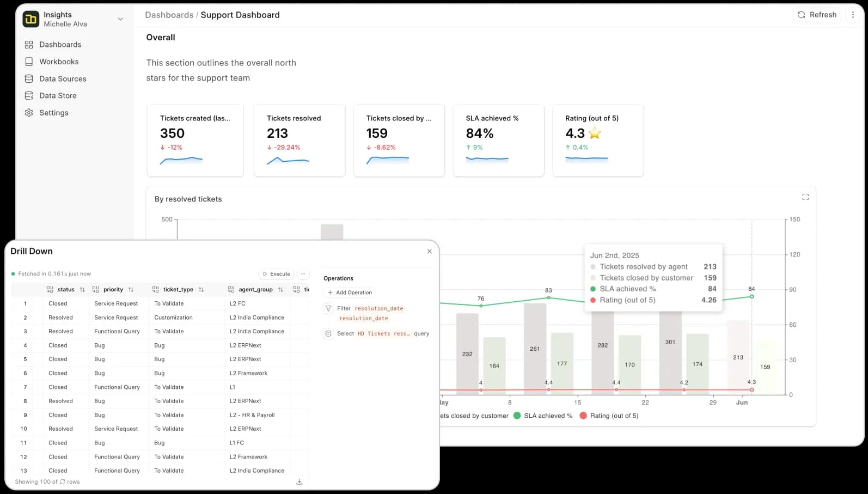
Task: Click the Refresh button
Action: click(817, 15)
